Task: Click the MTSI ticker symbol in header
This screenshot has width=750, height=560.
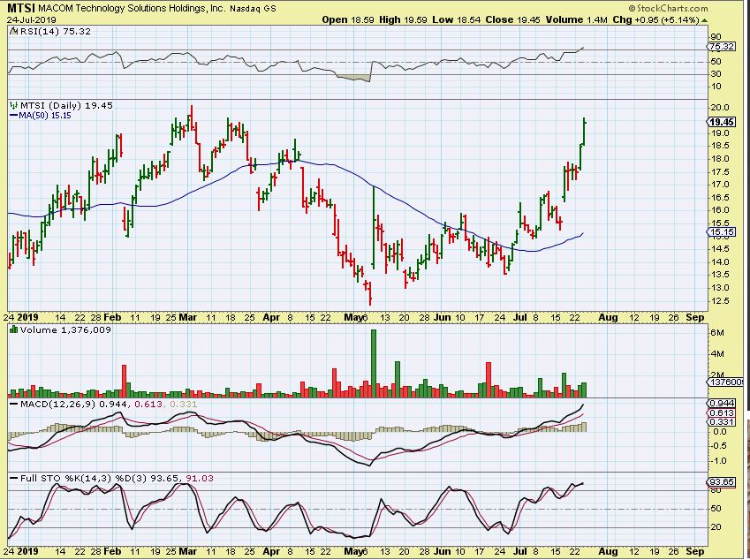Action: [21, 8]
